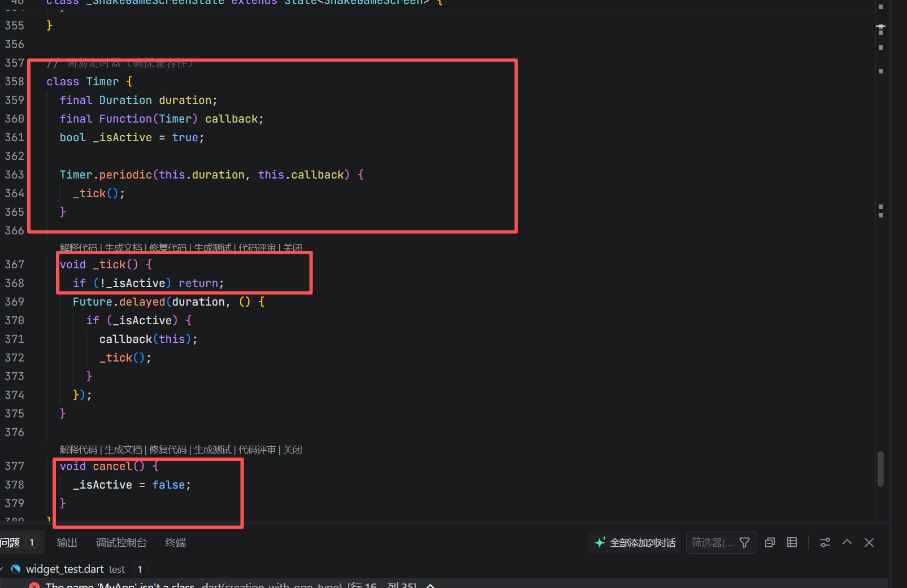907x588 pixels.
Task: Select the 'MyApp' isn't a class error
Action: tap(444, 584)
